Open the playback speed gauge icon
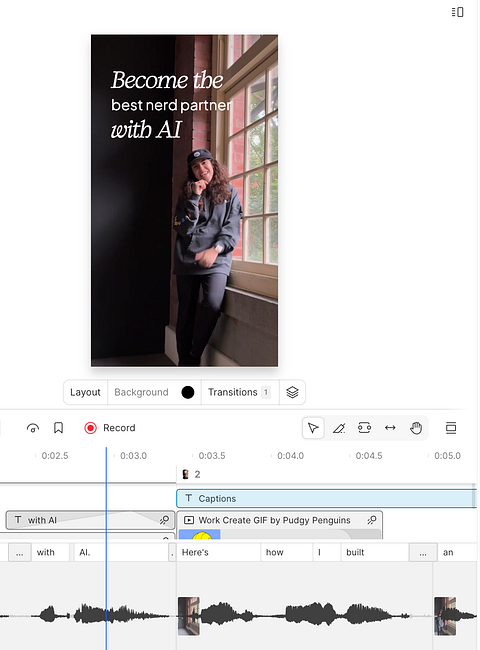This screenshot has height=650, width=480. tap(33, 428)
